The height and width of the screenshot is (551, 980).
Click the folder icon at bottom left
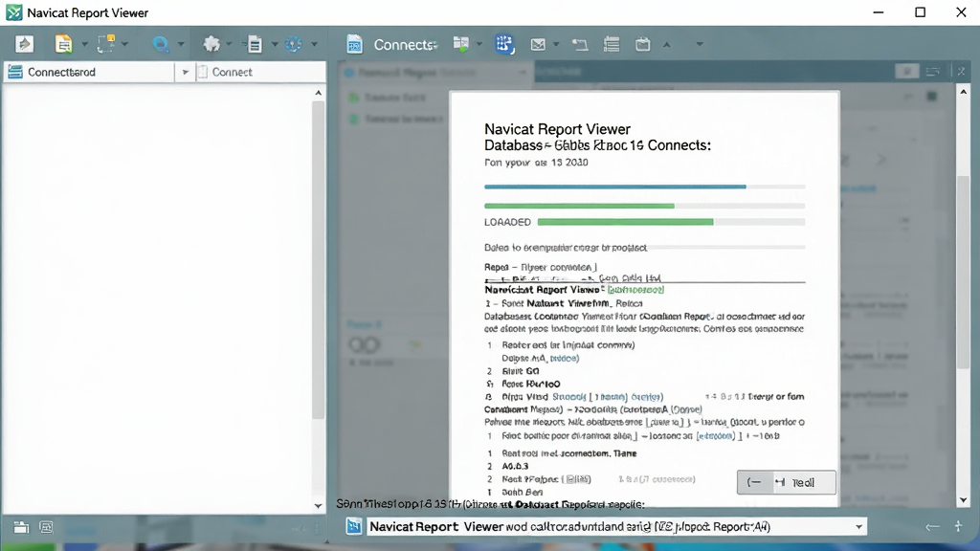click(x=21, y=527)
